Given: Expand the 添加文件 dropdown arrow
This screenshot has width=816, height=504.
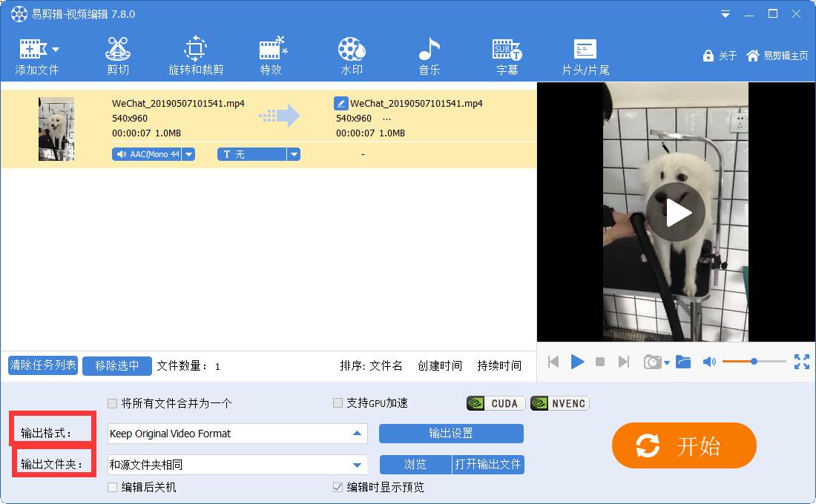Looking at the screenshot, I should [x=56, y=50].
